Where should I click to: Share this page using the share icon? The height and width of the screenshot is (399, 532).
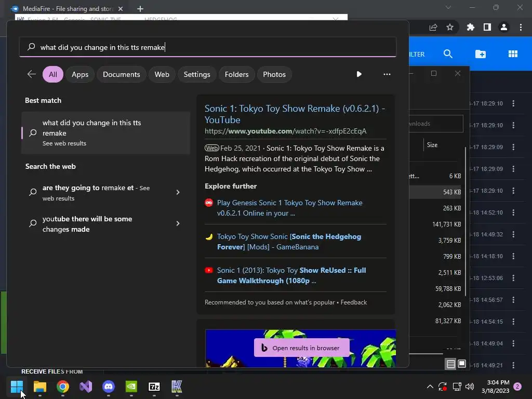[433, 27]
